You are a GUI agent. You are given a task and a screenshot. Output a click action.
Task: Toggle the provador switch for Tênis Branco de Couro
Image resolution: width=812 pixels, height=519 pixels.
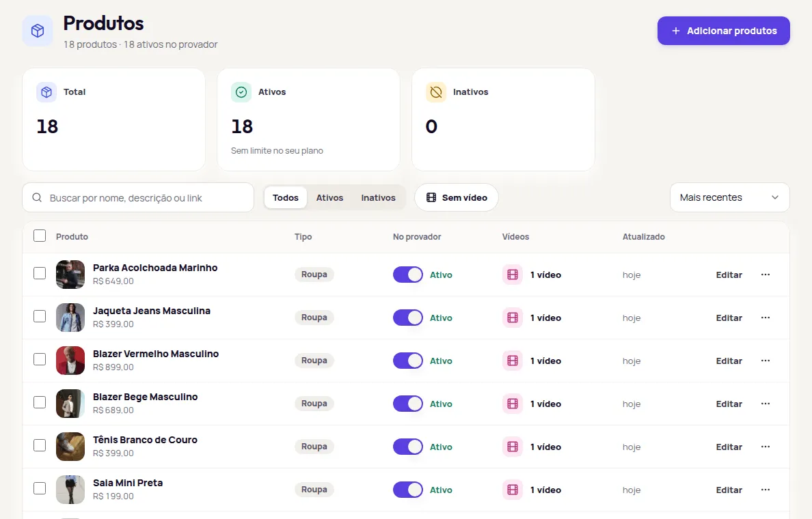pyautogui.click(x=408, y=447)
